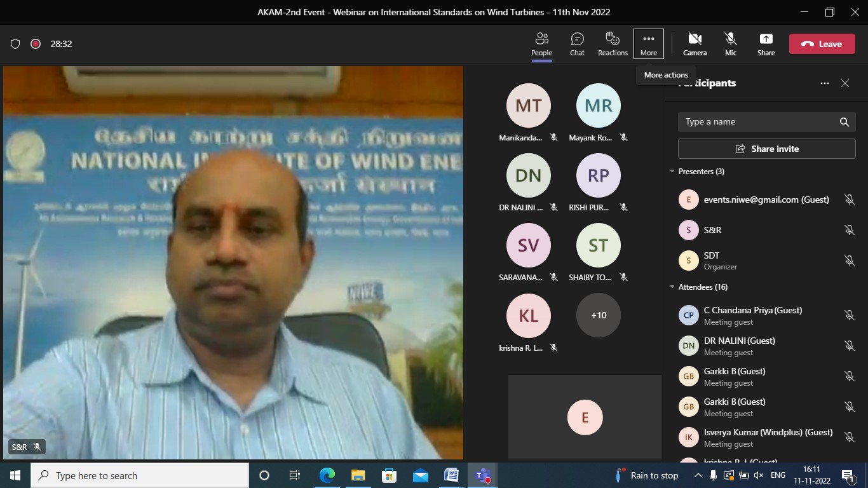Viewport: 868px width, 488px height.
Task: Collapse the Presenters (3) section
Action: pos(673,172)
